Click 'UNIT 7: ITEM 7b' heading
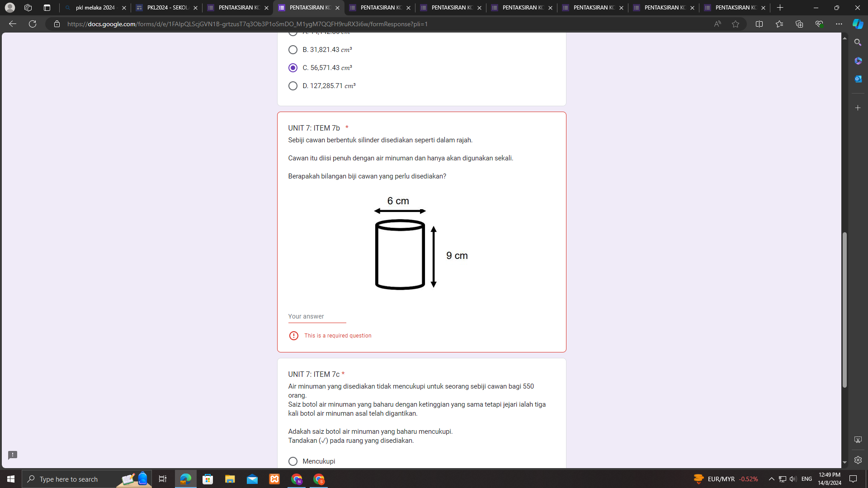 tap(314, 128)
